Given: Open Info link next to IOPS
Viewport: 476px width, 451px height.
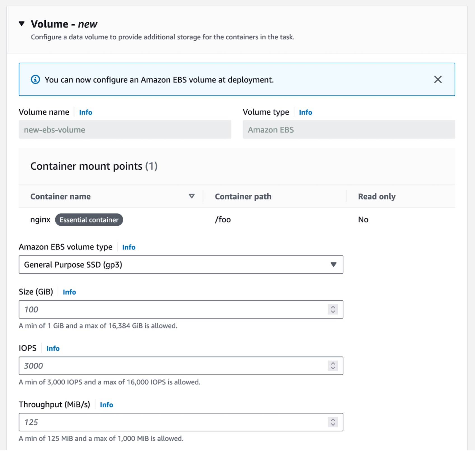Looking at the screenshot, I should (x=53, y=348).
